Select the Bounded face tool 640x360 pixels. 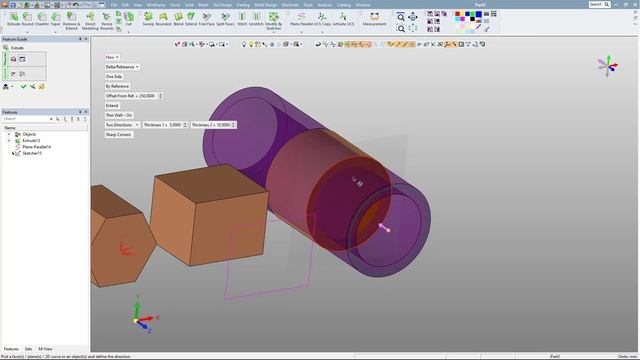pyautogui.click(x=163, y=19)
